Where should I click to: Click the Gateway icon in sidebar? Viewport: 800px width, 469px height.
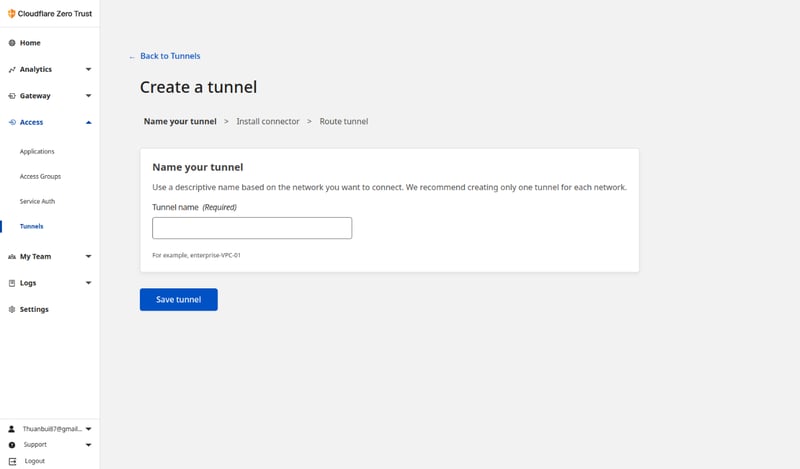(12, 96)
